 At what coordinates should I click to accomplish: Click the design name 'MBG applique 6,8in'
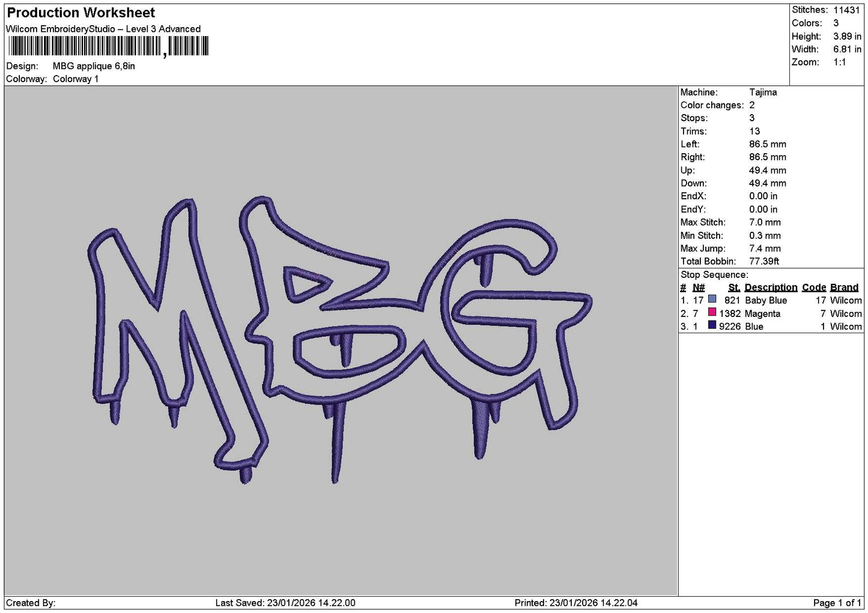coord(94,66)
